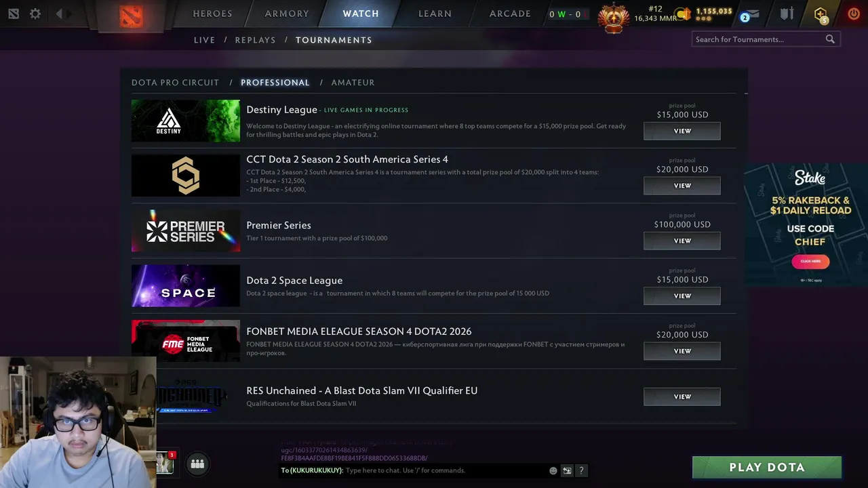
Task: Click the FONBET Media Eleague thumbnail
Action: point(186,340)
